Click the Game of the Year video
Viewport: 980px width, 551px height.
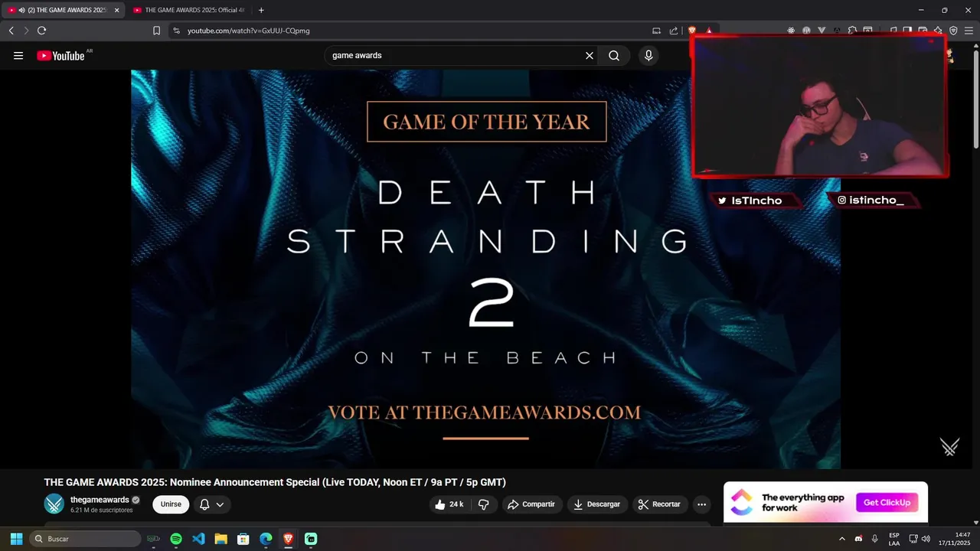click(485, 269)
